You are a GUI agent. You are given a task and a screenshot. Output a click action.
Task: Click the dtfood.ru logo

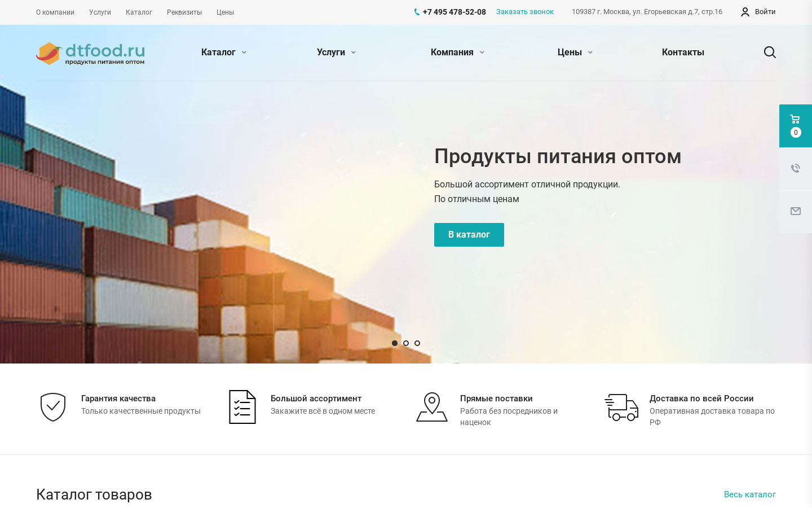[90, 53]
